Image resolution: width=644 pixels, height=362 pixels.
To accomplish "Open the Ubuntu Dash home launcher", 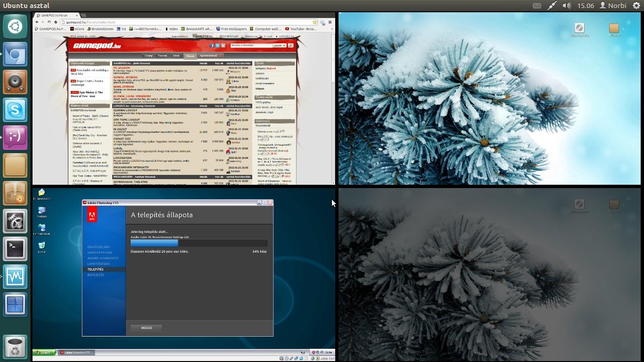I will 15,26.
